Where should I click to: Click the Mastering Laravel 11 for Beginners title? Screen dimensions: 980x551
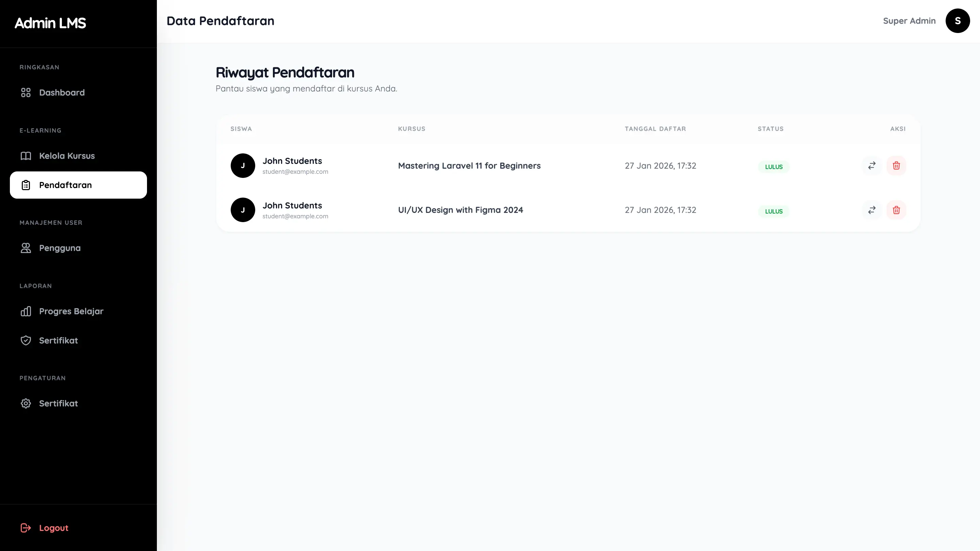click(x=469, y=166)
